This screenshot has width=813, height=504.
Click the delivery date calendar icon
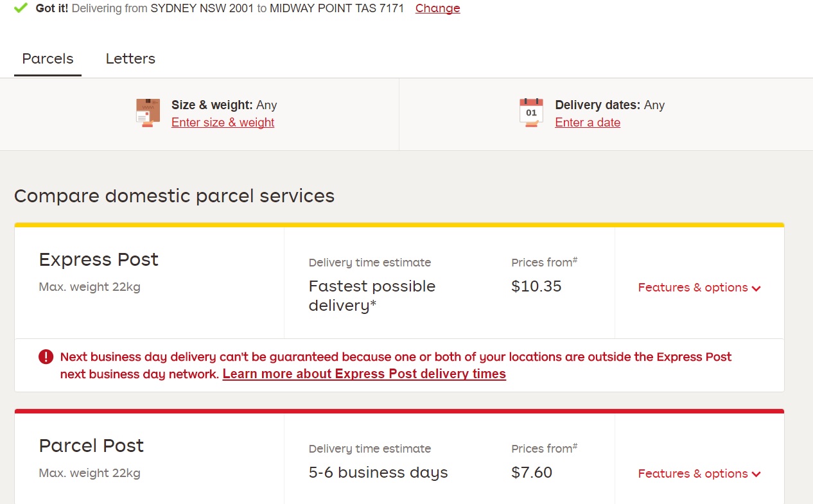pos(530,112)
